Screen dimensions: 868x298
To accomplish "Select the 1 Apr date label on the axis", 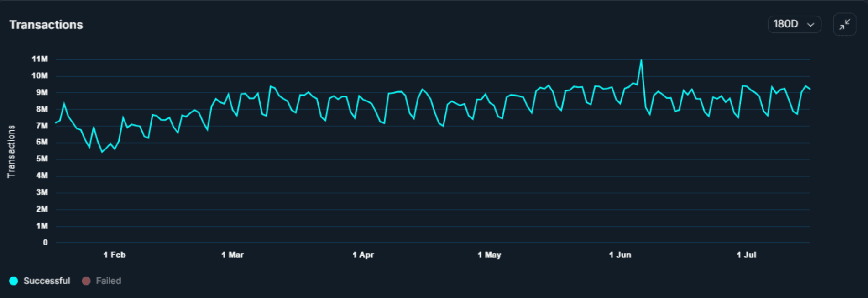I will click(363, 255).
